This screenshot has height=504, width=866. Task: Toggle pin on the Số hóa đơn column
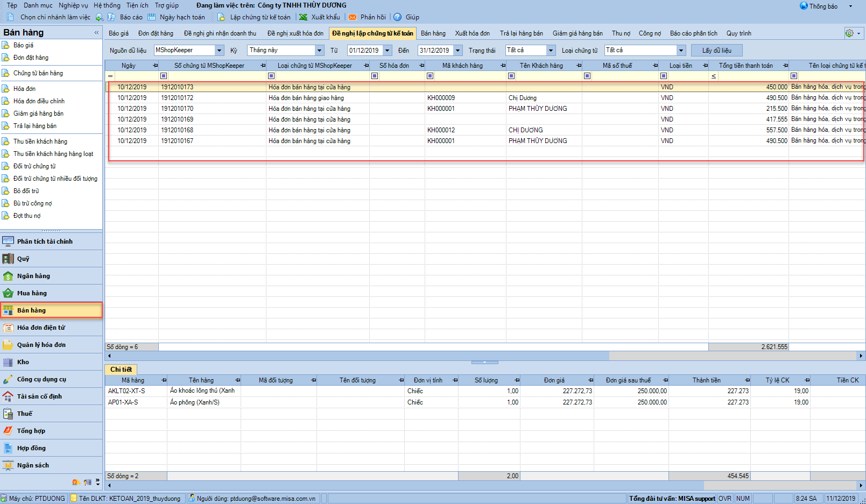pyautogui.click(x=421, y=66)
